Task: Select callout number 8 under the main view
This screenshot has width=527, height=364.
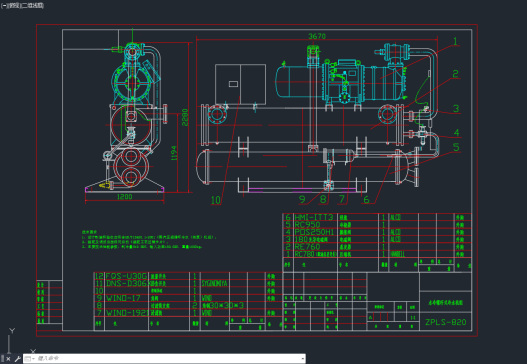Action: (x=323, y=199)
